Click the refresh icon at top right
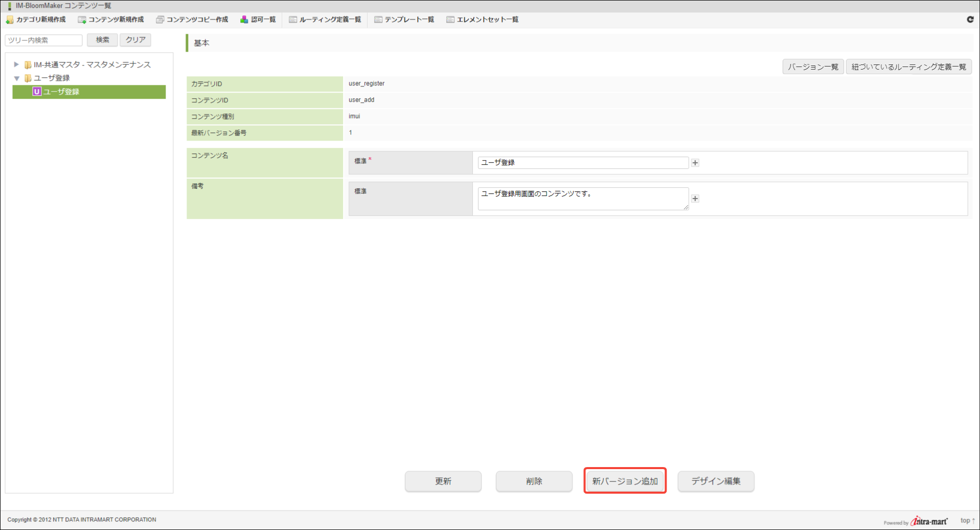This screenshot has width=980, height=530. pyautogui.click(x=970, y=19)
